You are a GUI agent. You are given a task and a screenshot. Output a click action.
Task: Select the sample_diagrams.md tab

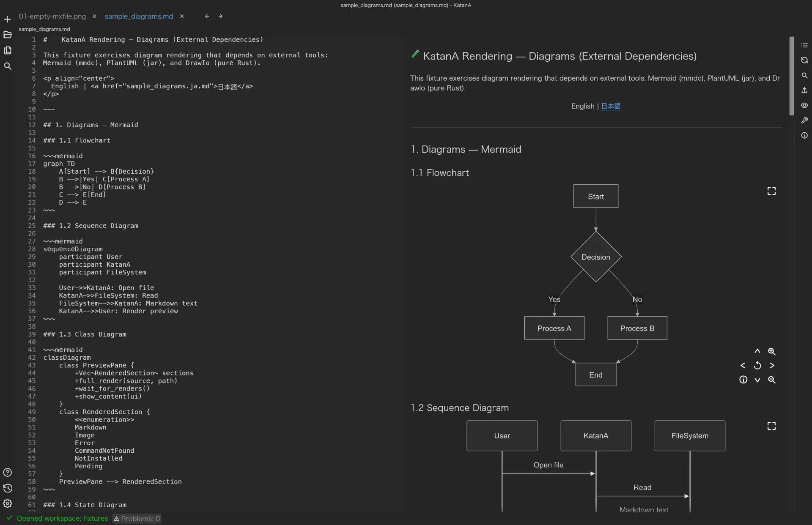point(139,16)
